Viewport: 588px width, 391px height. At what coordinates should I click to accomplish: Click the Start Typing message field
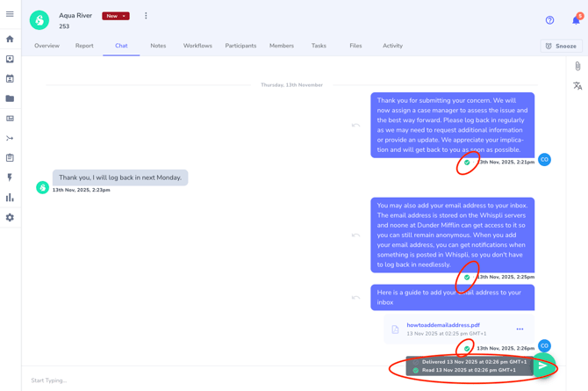tap(202, 380)
